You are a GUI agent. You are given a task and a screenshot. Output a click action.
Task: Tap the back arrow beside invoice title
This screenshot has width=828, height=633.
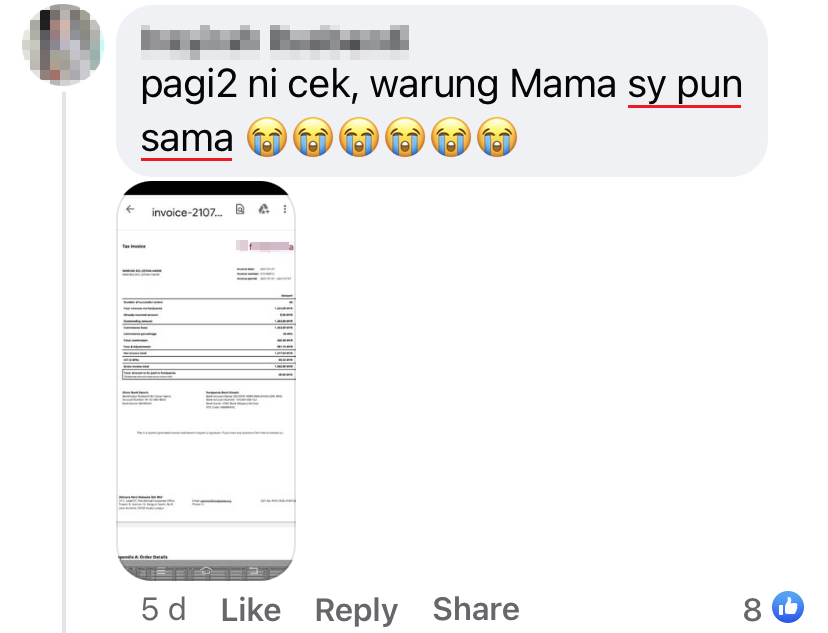point(130,210)
